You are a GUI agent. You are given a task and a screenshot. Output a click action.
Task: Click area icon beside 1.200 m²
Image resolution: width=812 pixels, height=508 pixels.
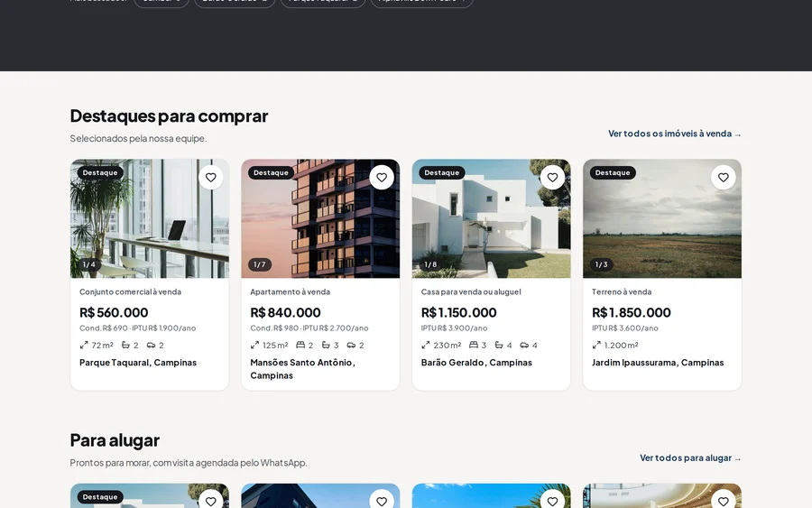click(x=596, y=345)
